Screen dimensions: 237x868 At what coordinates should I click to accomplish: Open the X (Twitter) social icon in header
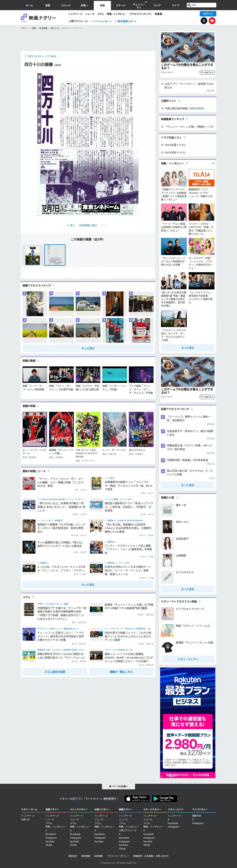(204, 20)
